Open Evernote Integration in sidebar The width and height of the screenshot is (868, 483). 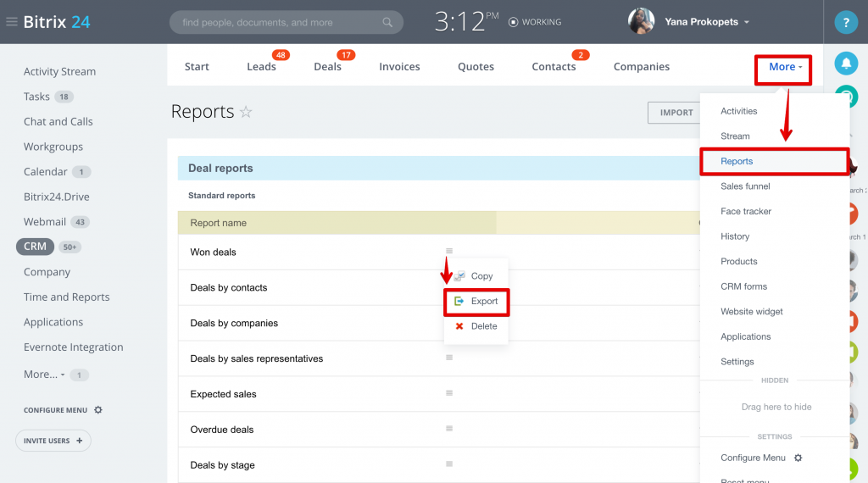[73, 347]
